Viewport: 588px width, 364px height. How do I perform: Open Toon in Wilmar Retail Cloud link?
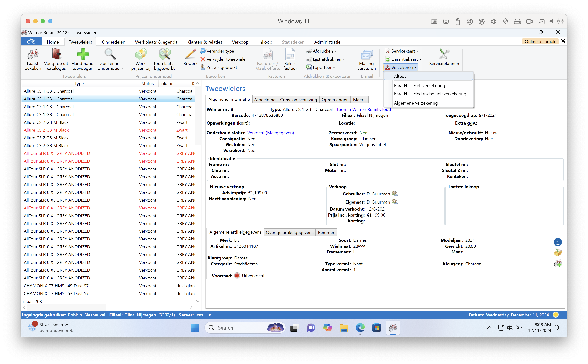[x=364, y=109]
